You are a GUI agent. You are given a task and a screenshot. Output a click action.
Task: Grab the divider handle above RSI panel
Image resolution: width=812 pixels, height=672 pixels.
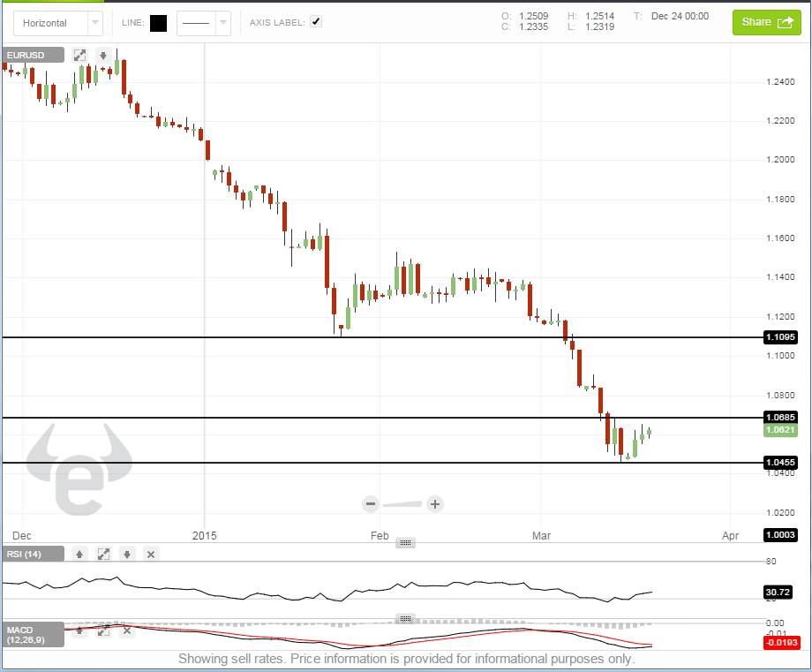coord(405,542)
